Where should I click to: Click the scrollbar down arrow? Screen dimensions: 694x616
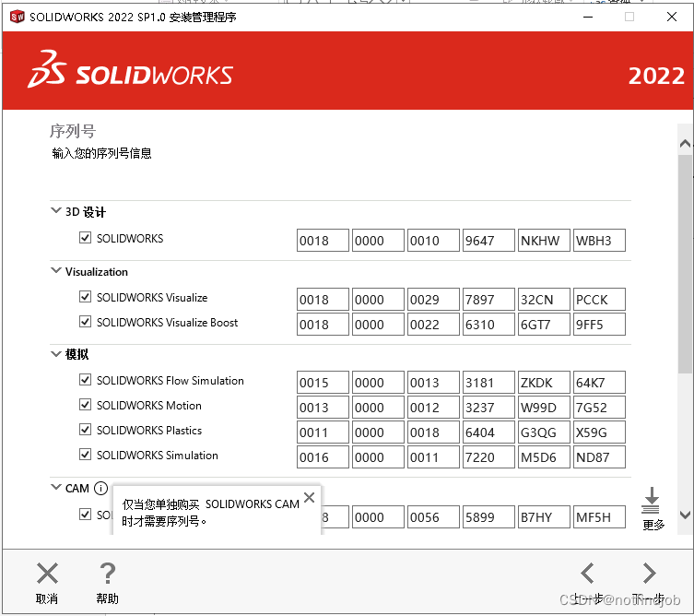point(684,515)
